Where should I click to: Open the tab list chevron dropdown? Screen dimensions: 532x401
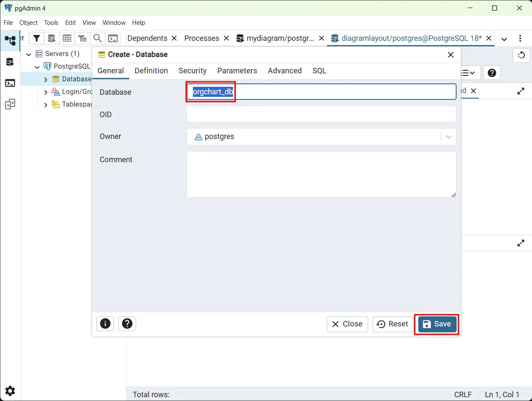point(504,39)
